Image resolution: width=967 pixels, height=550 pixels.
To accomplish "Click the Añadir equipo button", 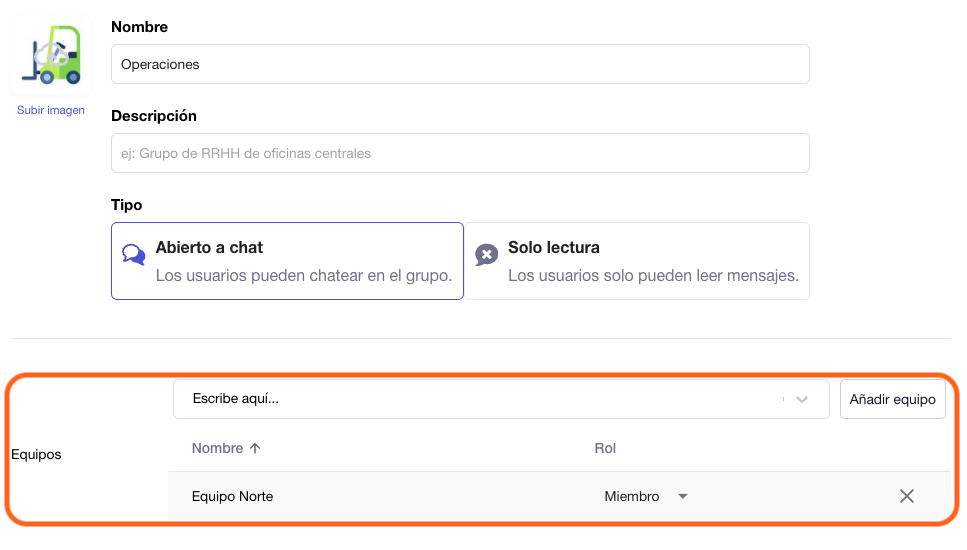I will click(892, 400).
